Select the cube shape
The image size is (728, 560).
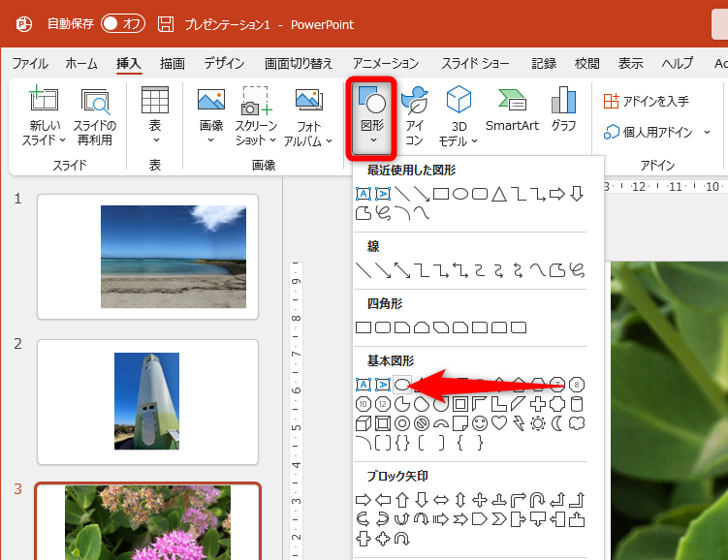(x=364, y=423)
